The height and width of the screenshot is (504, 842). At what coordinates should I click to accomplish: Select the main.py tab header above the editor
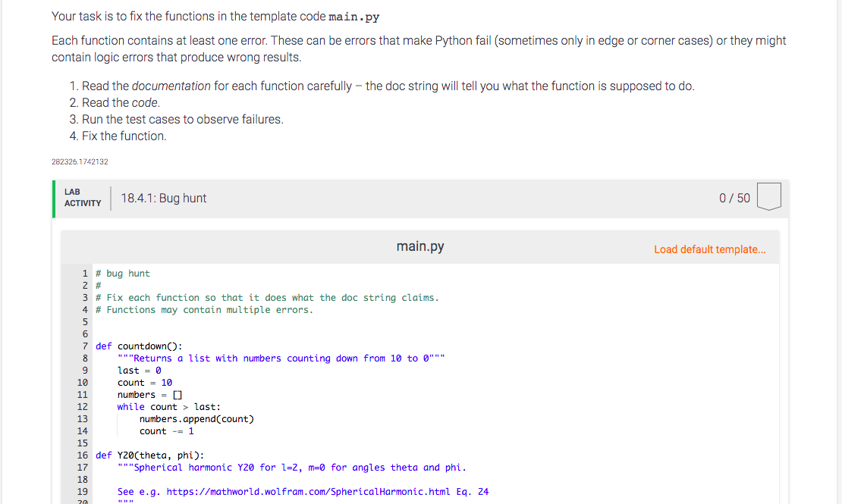click(419, 246)
